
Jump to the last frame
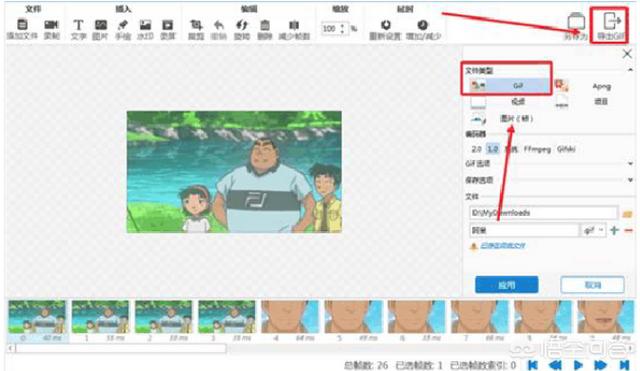(x=624, y=364)
